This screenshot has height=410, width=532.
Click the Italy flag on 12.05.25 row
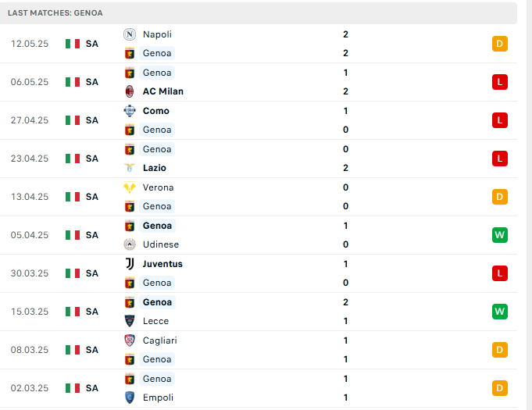point(73,44)
